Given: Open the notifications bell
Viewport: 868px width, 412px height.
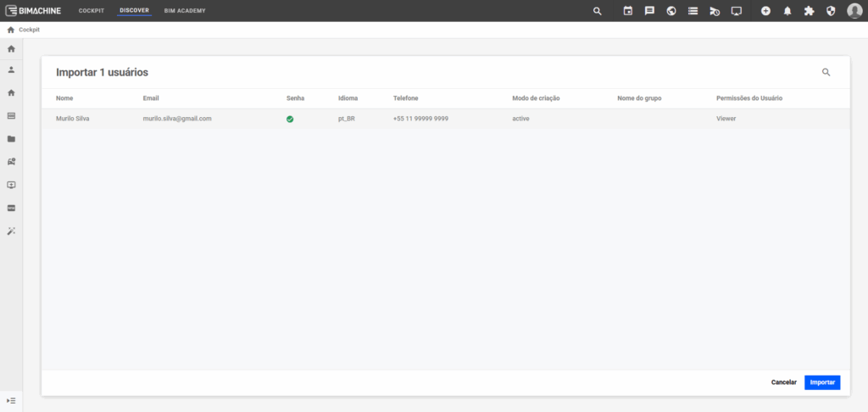Looking at the screenshot, I should point(787,11).
